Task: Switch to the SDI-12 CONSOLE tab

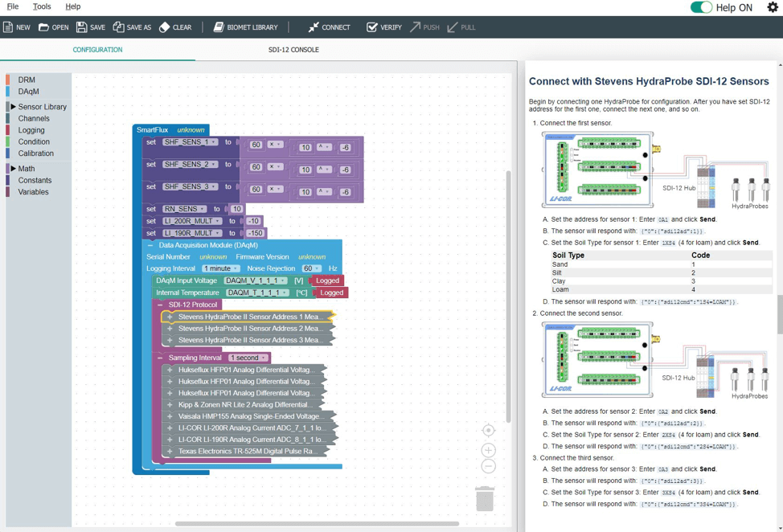Action: click(x=293, y=49)
